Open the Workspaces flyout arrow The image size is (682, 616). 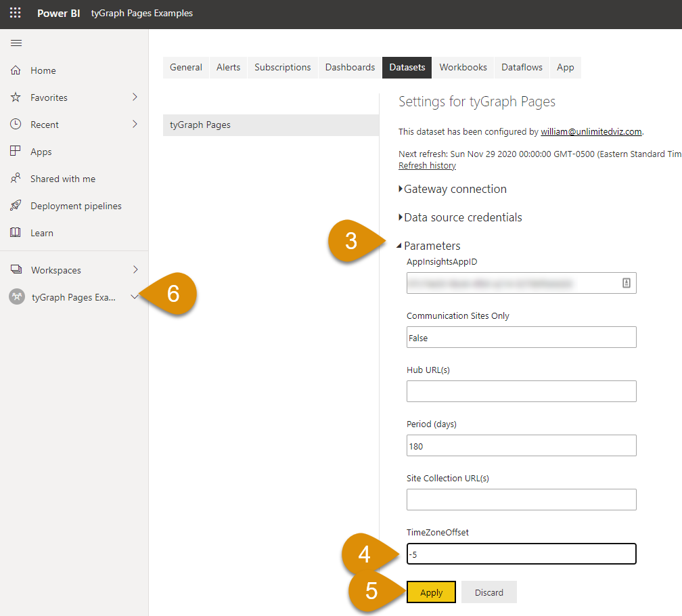135,270
